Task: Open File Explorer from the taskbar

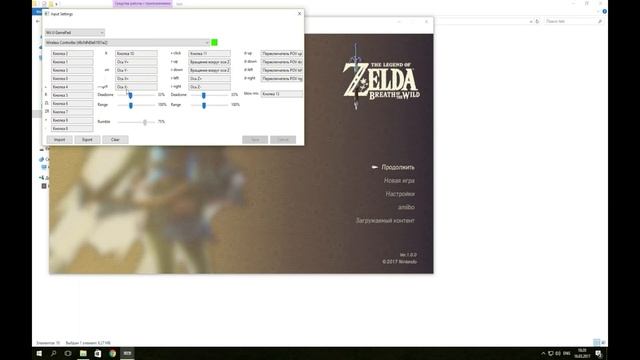Action: pyautogui.click(x=83, y=353)
